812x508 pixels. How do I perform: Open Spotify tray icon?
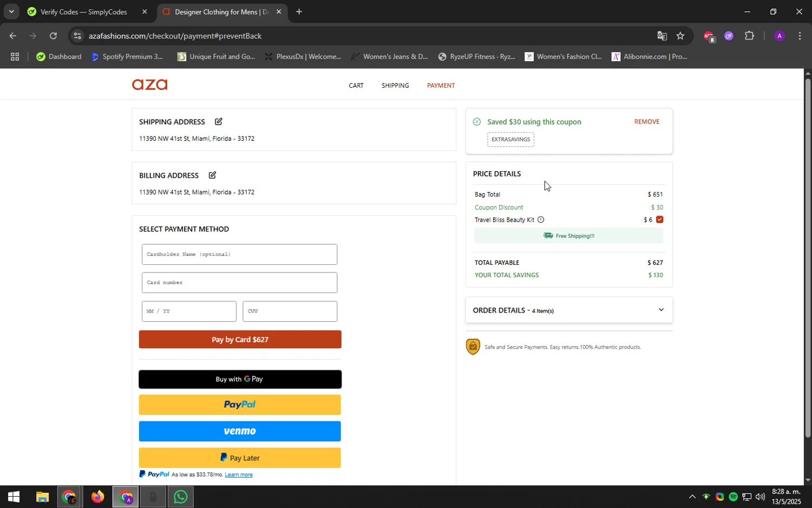[x=733, y=497]
